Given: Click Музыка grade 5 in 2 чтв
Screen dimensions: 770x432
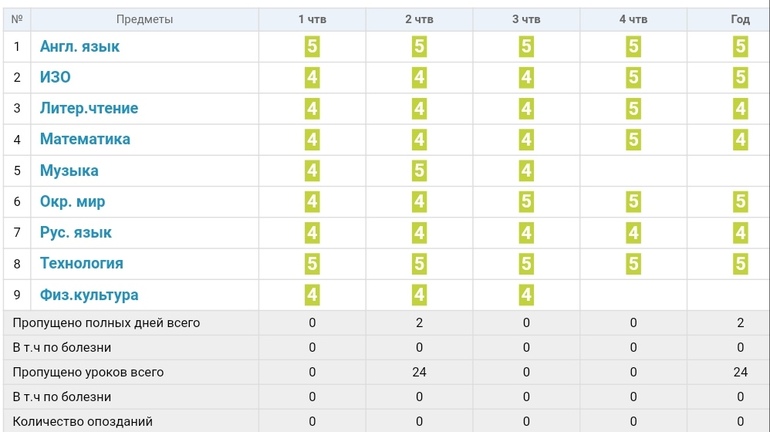Looking at the screenshot, I should pyautogui.click(x=419, y=171).
